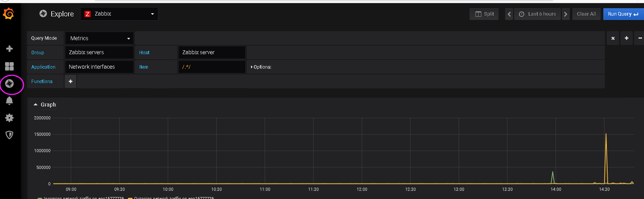Open the Server Admin shield icon
The width and height of the screenshot is (644, 199).
pyautogui.click(x=9, y=135)
